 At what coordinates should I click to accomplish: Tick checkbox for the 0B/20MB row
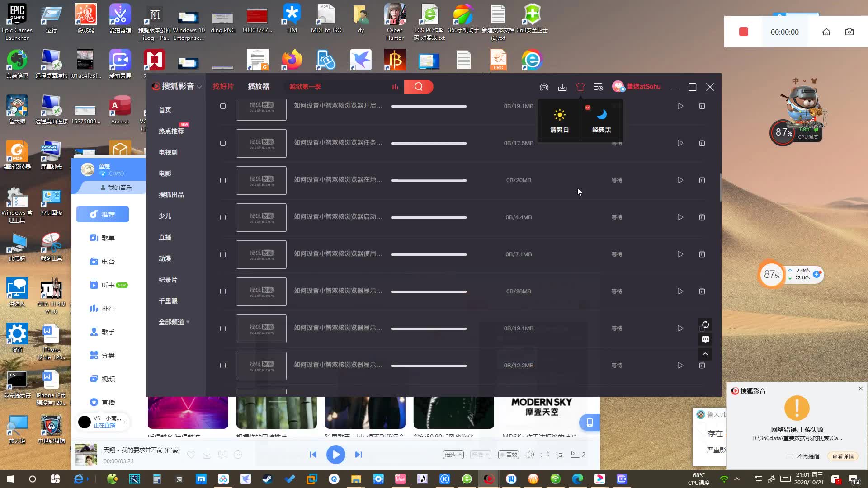pyautogui.click(x=223, y=180)
